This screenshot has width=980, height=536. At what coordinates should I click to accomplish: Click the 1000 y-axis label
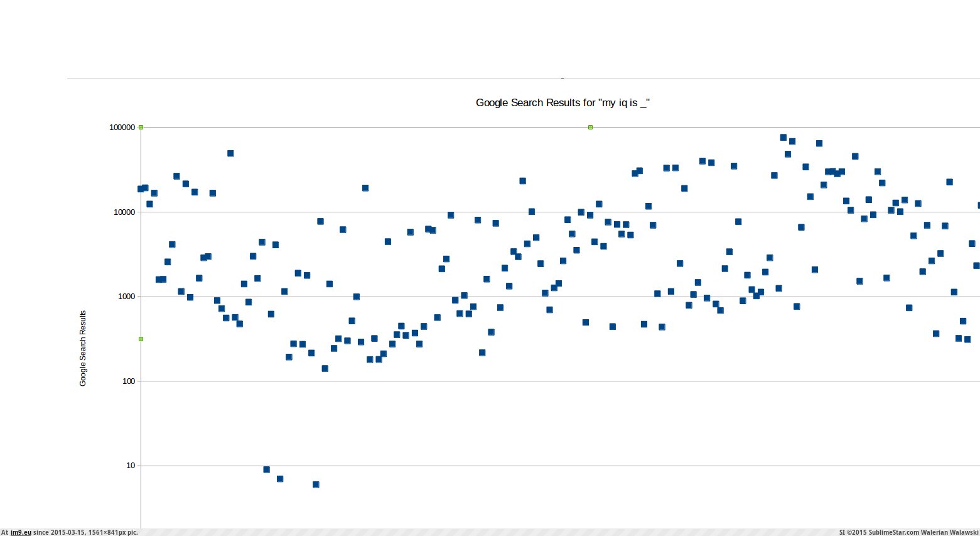coord(127,297)
